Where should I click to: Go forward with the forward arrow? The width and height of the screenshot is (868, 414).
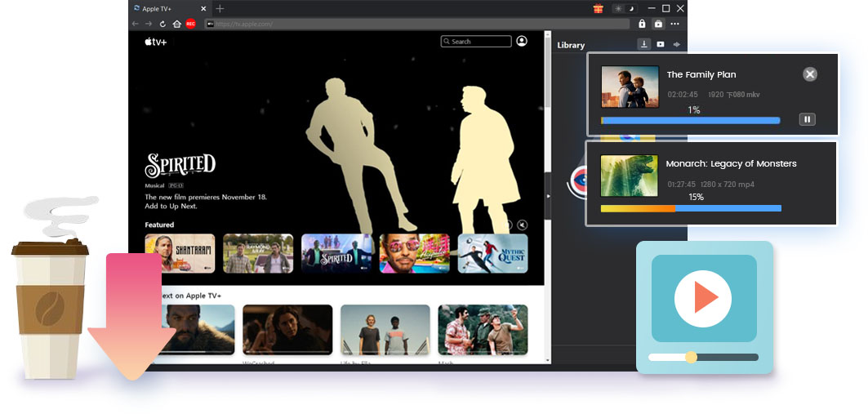click(x=149, y=24)
